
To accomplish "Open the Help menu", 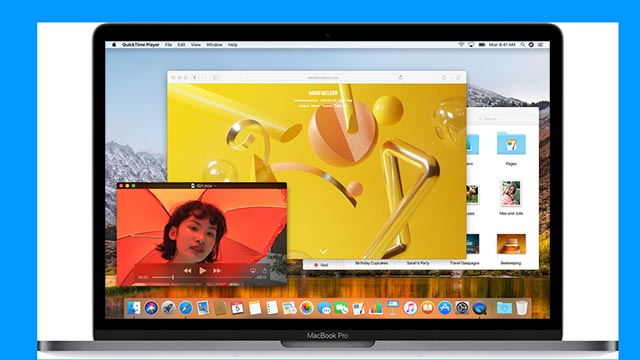I will tap(233, 45).
